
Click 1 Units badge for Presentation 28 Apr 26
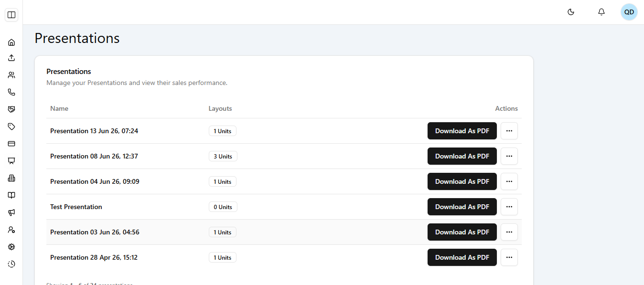tap(223, 257)
